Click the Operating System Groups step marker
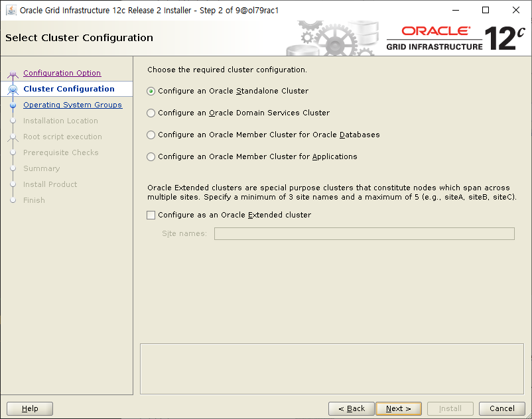Image resolution: width=532 pixels, height=419 pixels. pyautogui.click(x=13, y=105)
